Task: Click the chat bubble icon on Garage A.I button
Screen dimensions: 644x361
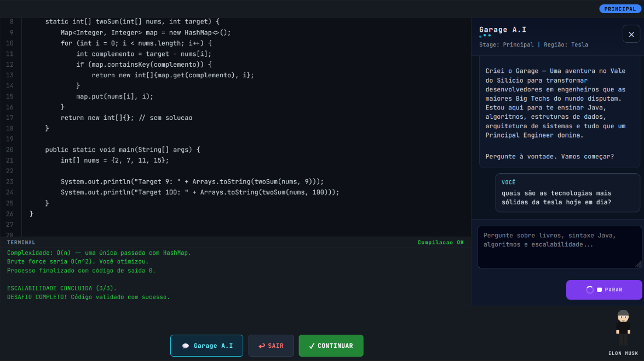Action: tap(185, 346)
